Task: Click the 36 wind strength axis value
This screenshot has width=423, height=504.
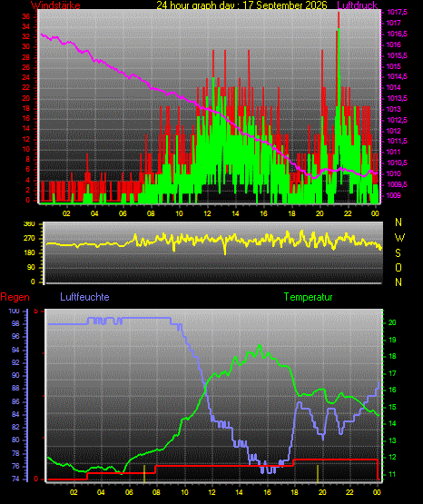Action: 25,16
